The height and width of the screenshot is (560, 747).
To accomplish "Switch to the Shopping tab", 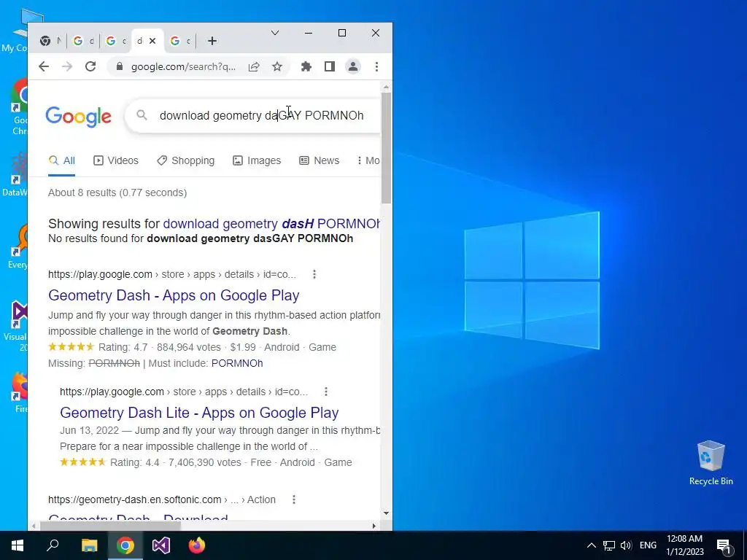I will pos(186,160).
